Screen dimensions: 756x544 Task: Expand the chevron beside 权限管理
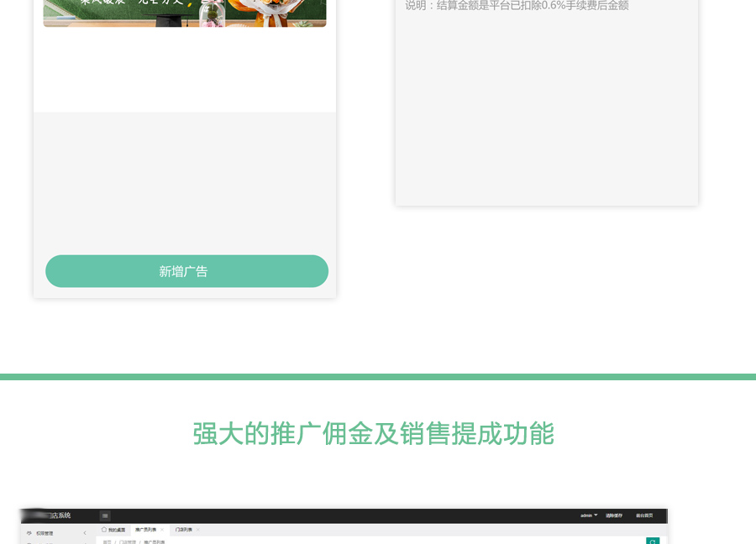coord(85,533)
